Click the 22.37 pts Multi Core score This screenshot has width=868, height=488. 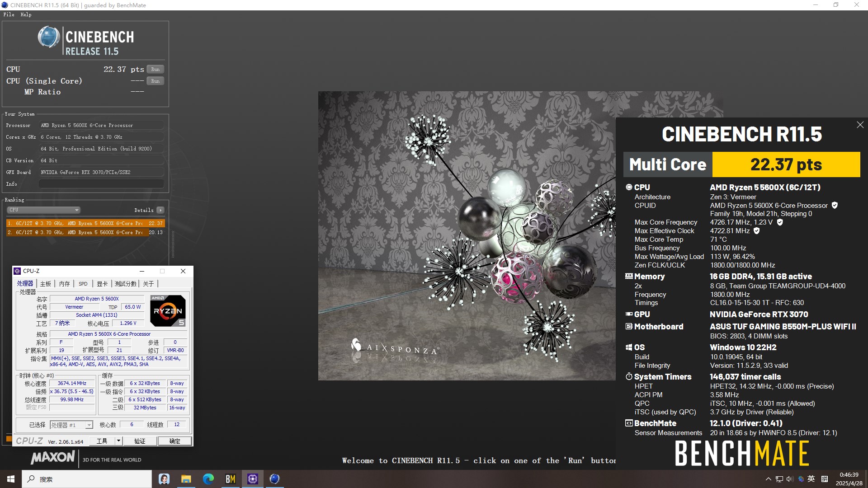point(786,164)
